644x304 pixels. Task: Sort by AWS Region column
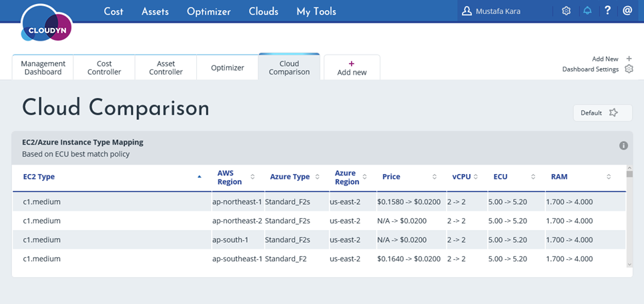pos(252,177)
